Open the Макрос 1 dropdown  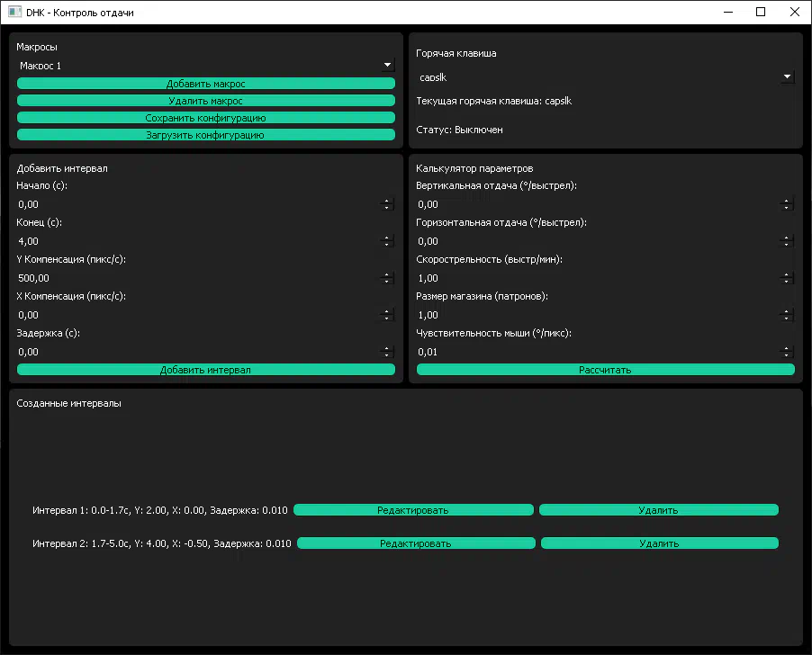coord(205,66)
